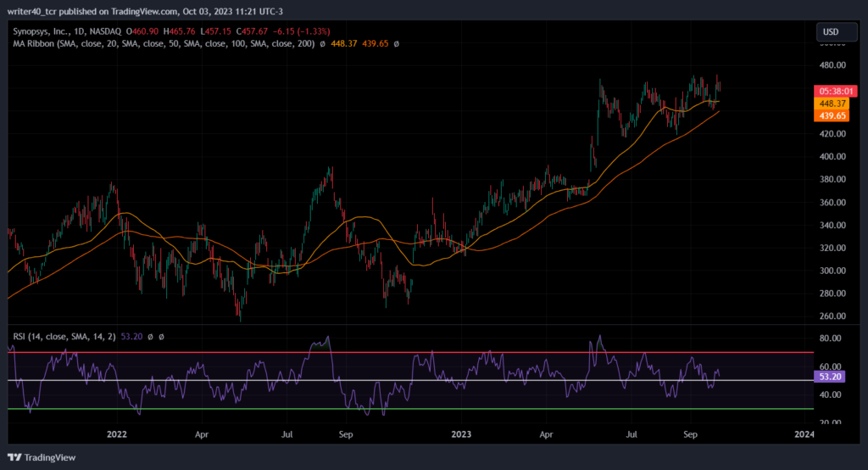Click the white RSI midline

click(x=411, y=380)
